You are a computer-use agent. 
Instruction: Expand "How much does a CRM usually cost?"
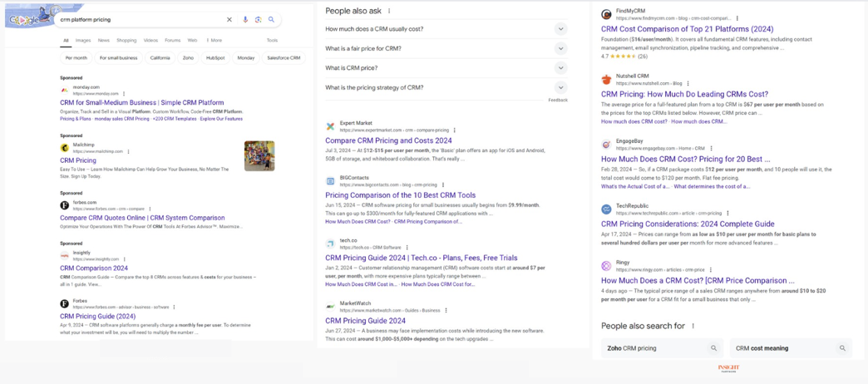pos(560,29)
